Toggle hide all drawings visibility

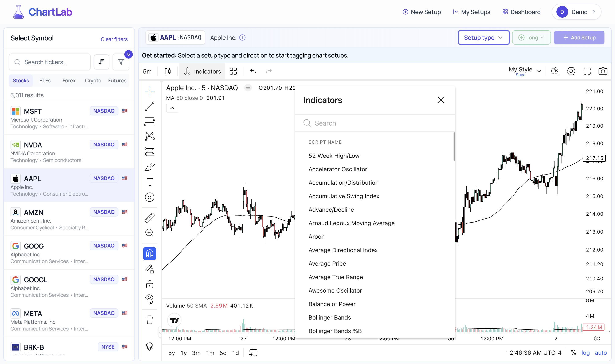(x=149, y=299)
